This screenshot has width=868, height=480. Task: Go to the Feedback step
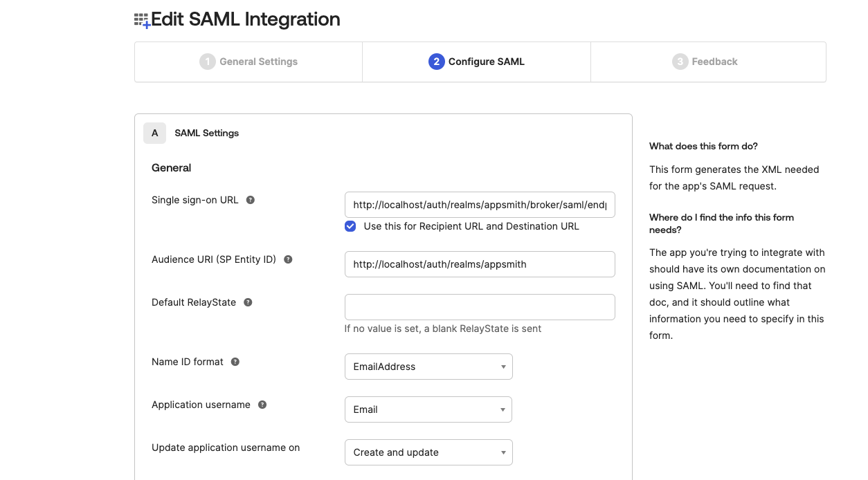705,62
